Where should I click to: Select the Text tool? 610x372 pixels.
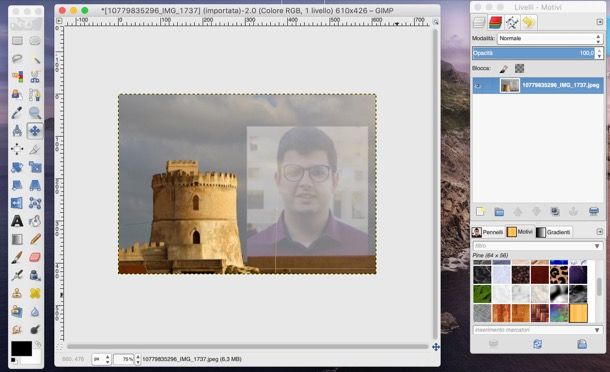tap(17, 221)
